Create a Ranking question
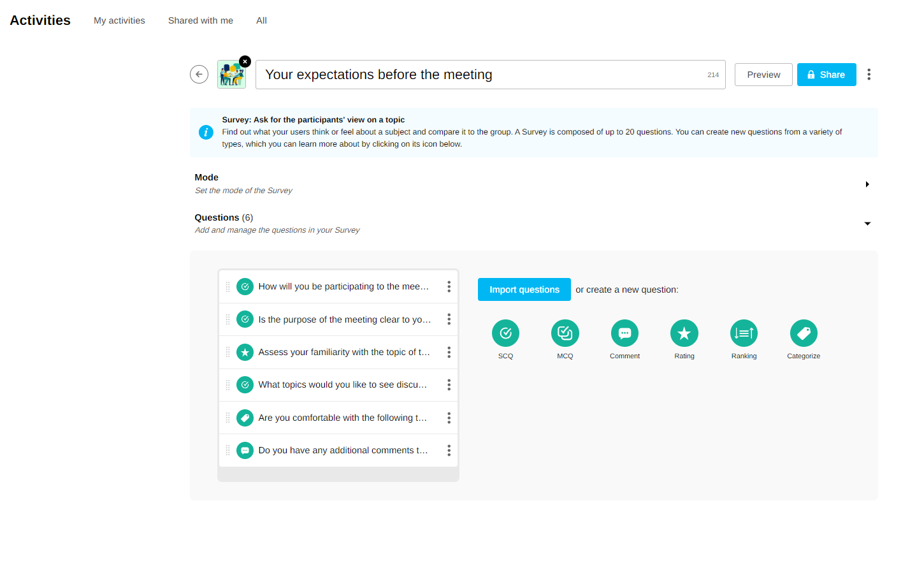The height and width of the screenshot is (584, 924). tap(744, 333)
